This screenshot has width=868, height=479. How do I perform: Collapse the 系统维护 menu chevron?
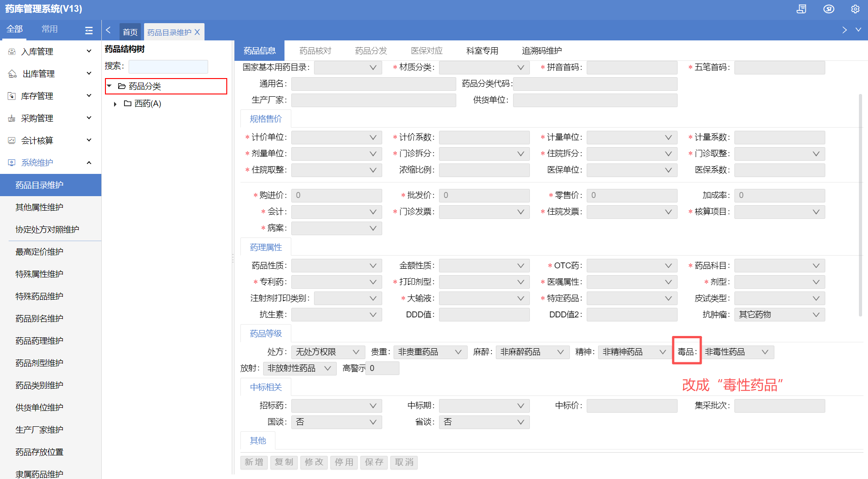pyautogui.click(x=89, y=163)
